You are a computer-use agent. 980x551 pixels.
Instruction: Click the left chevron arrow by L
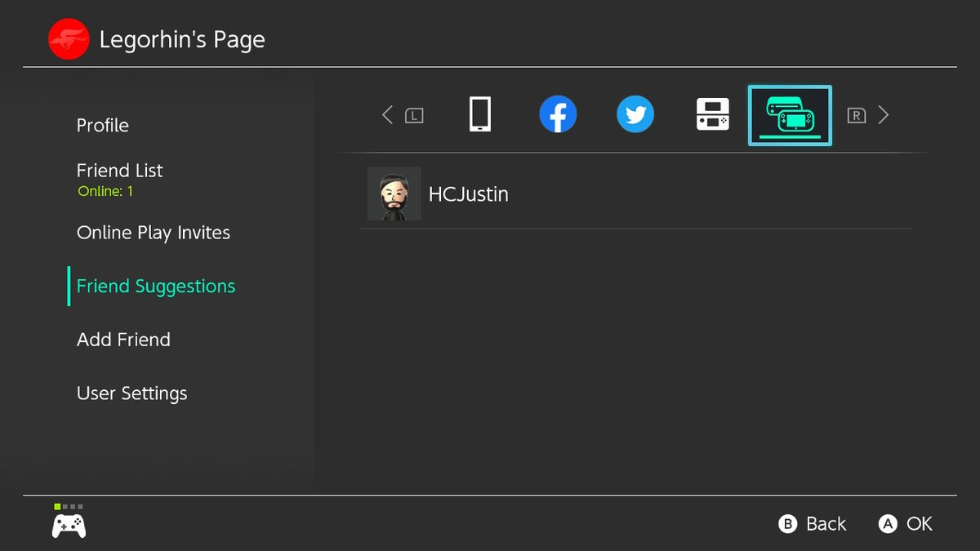(x=387, y=115)
